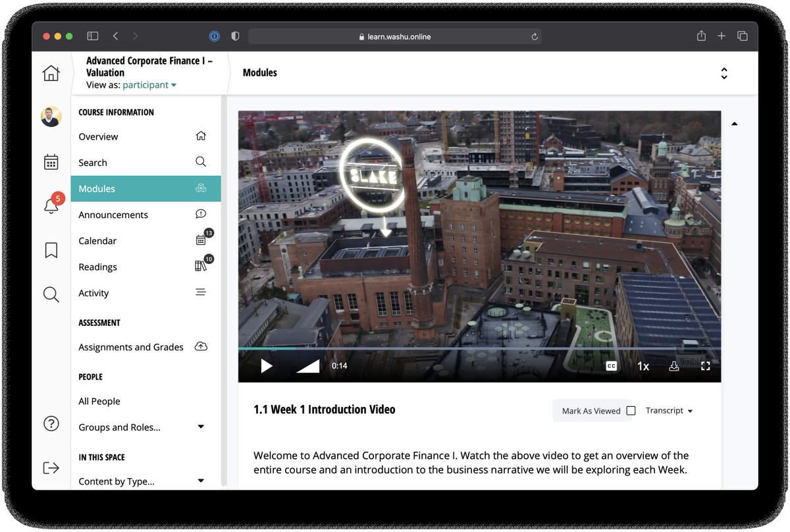790x532 pixels.
Task: Open a new Safari tab
Action: click(722, 36)
